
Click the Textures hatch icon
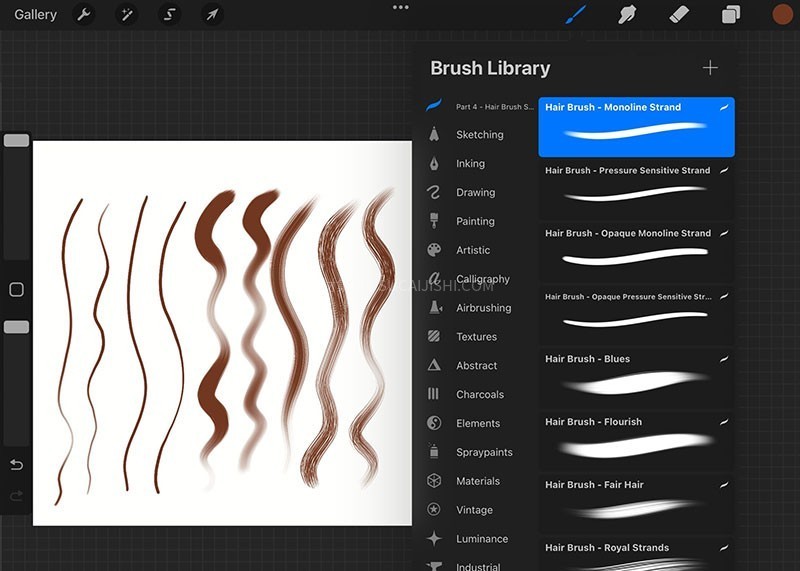pos(434,336)
